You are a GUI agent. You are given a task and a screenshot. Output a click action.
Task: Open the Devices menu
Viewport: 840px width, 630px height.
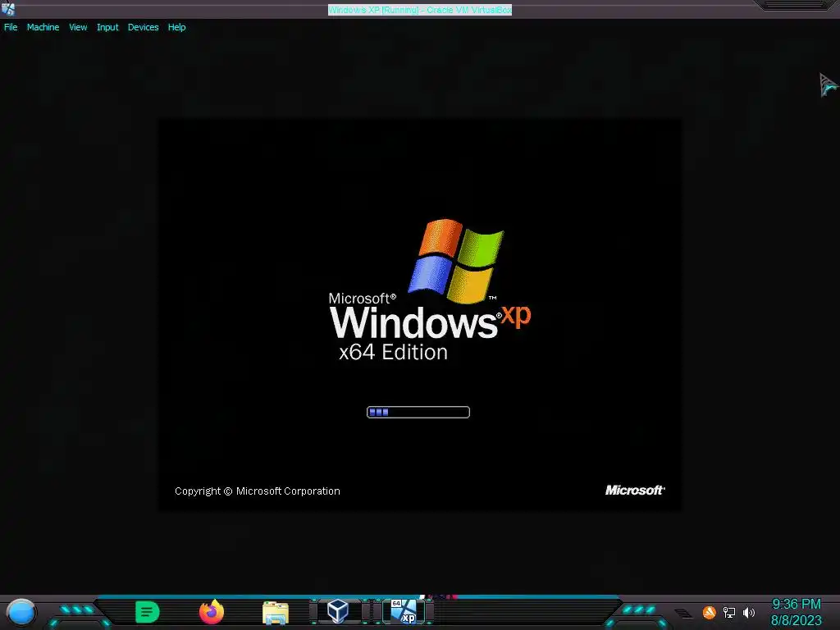143,27
